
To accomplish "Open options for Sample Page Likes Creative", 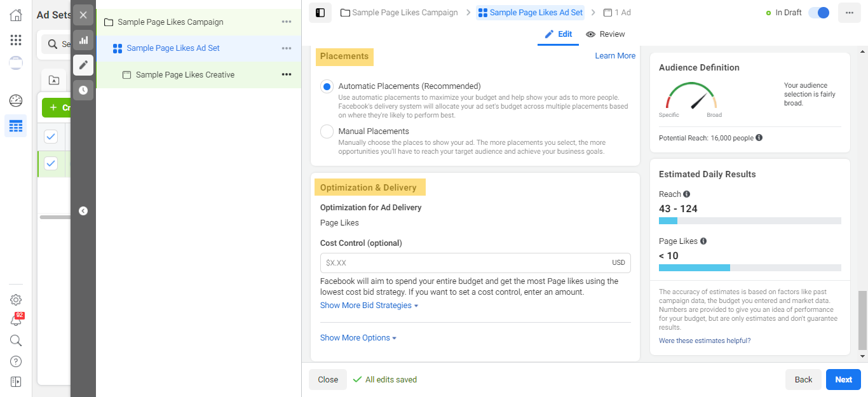I will point(287,74).
